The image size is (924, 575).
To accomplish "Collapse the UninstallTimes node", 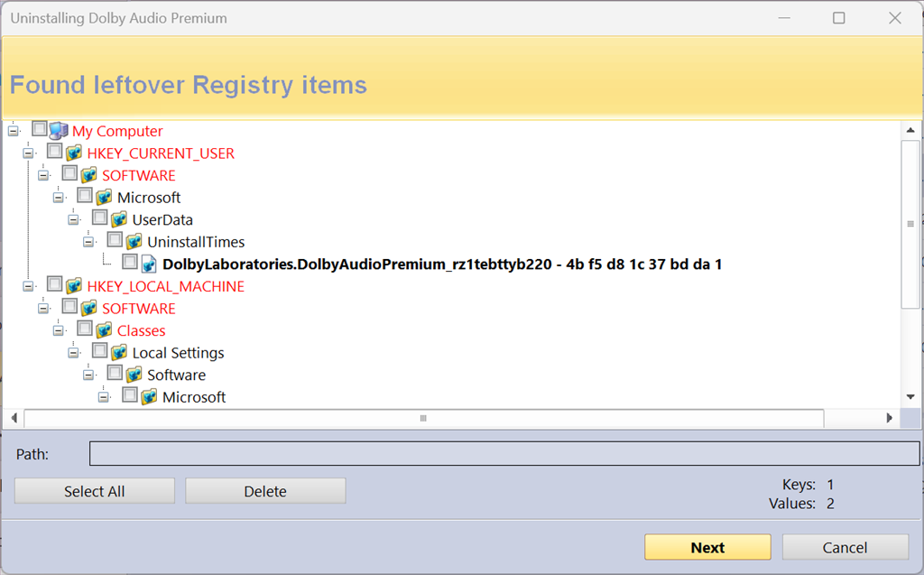I will [88, 242].
